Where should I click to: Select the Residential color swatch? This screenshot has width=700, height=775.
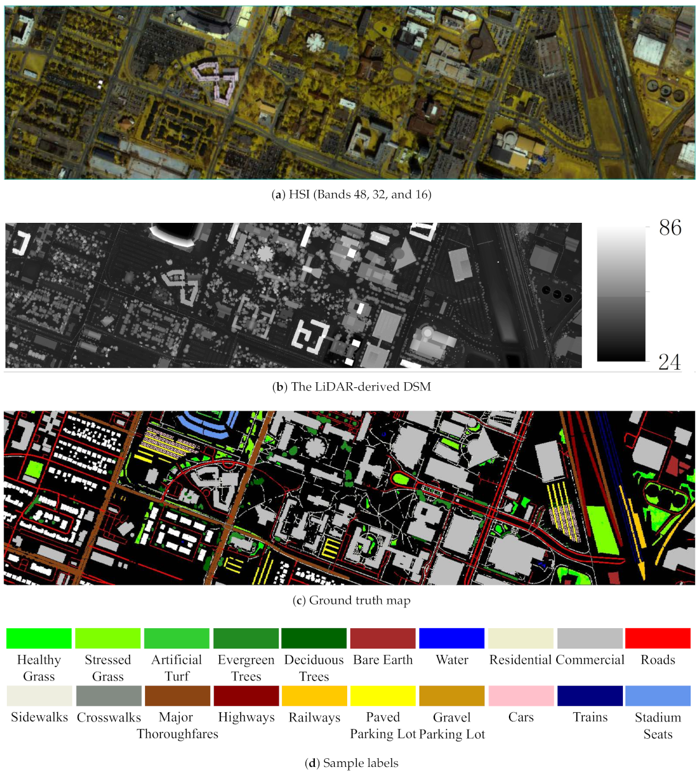tap(520, 638)
